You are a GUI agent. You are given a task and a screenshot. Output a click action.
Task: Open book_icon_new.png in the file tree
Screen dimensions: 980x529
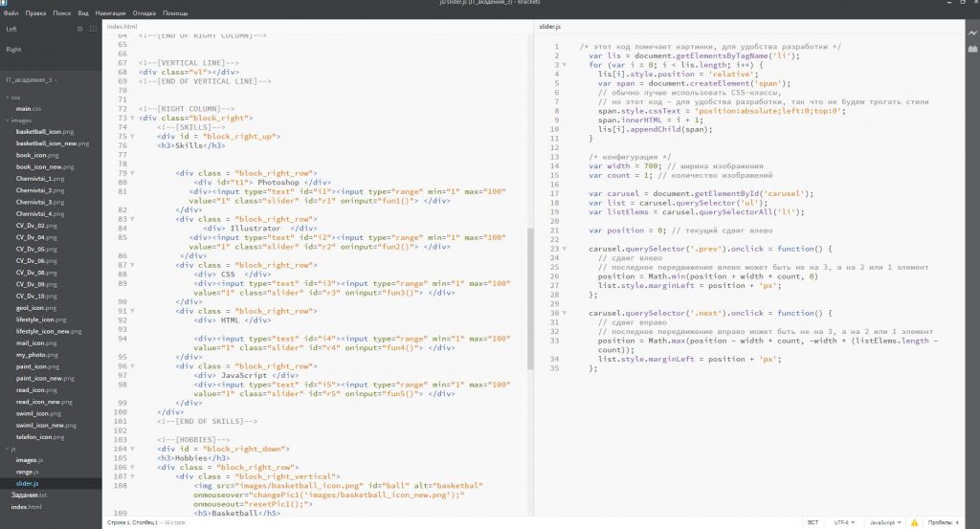coord(45,167)
